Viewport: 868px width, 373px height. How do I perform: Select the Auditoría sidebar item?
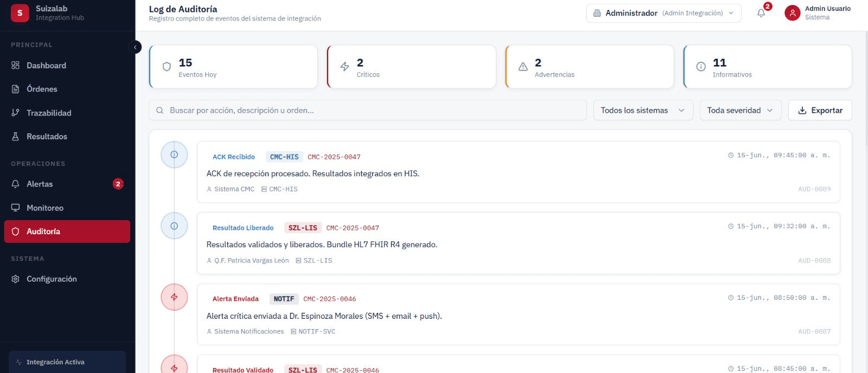tap(67, 231)
